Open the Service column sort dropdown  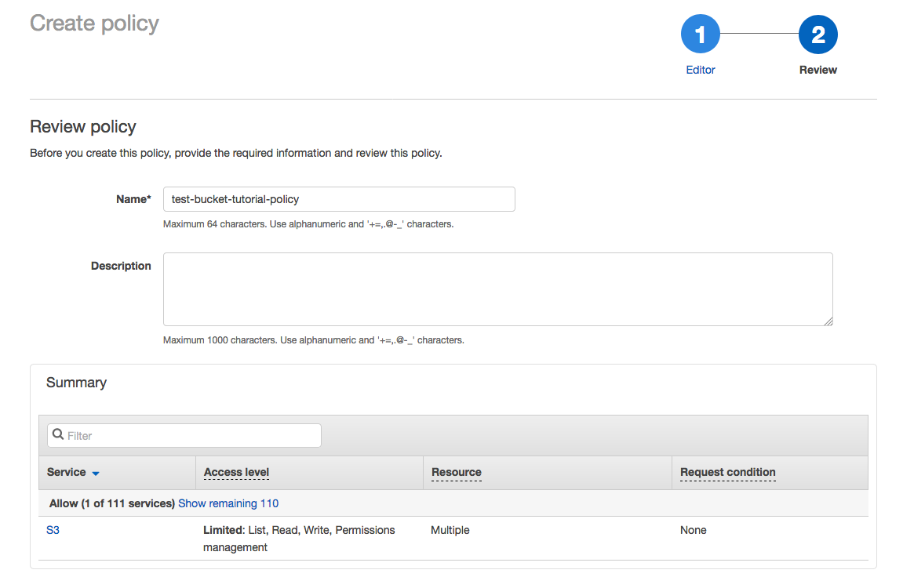click(96, 473)
